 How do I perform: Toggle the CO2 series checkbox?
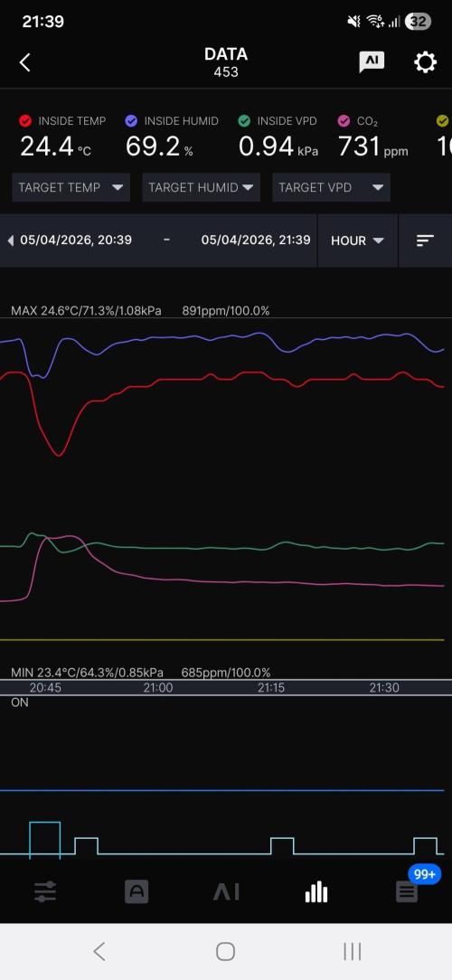click(x=344, y=120)
